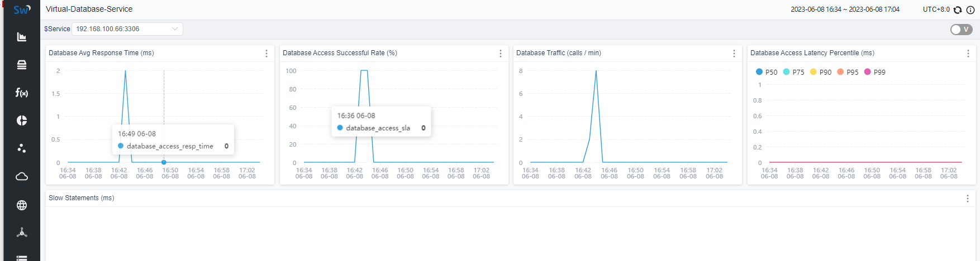The width and height of the screenshot is (980, 261).
Task: Click database_access_resp_time tooltip entry
Action: pyautogui.click(x=173, y=146)
